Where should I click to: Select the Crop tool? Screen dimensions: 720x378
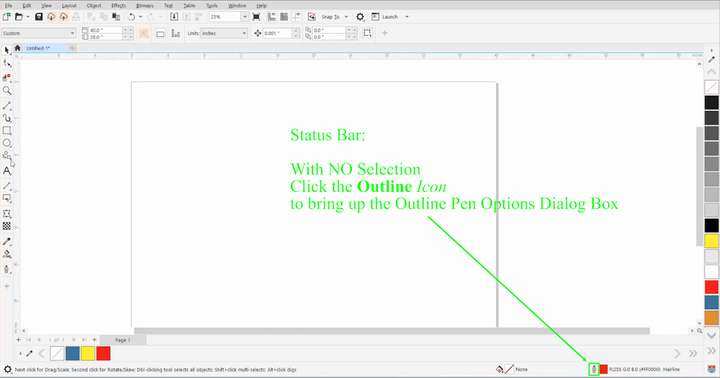click(7, 77)
